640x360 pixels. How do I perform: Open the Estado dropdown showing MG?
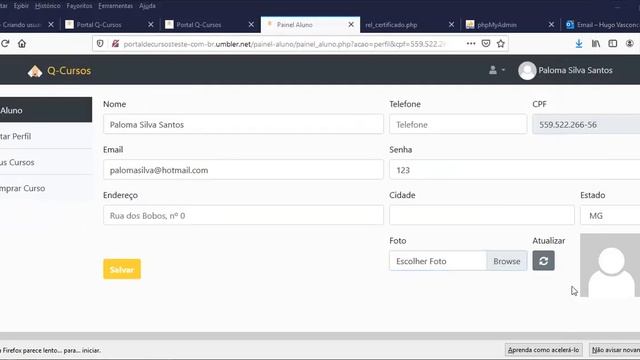(610, 216)
